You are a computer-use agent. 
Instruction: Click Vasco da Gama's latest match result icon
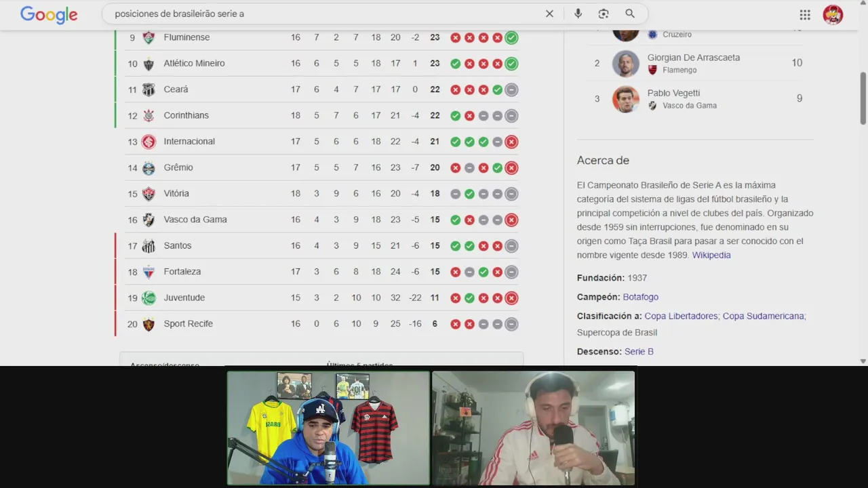pos(511,220)
